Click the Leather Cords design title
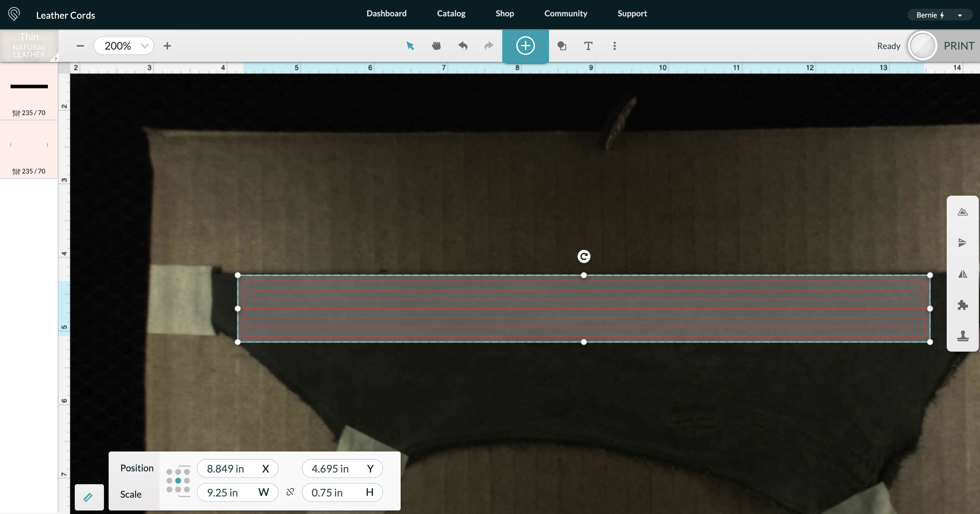This screenshot has width=980, height=514. pos(65,15)
